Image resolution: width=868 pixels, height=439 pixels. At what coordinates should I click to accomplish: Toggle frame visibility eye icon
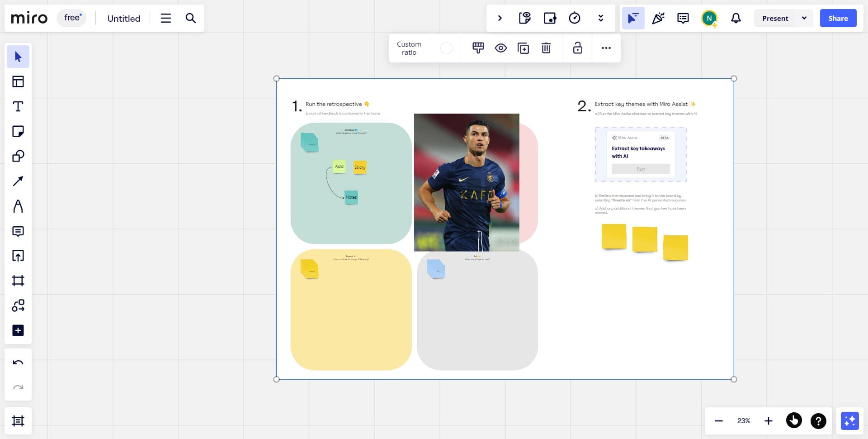pyautogui.click(x=500, y=48)
